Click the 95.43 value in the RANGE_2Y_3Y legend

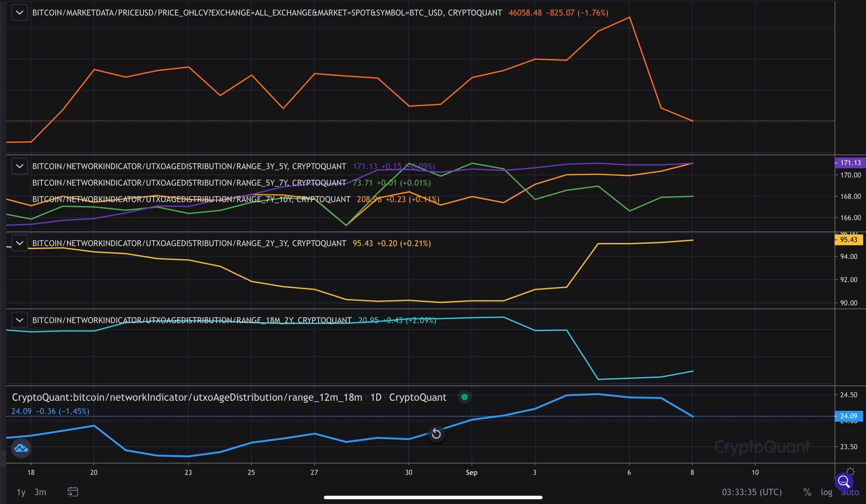(x=363, y=243)
